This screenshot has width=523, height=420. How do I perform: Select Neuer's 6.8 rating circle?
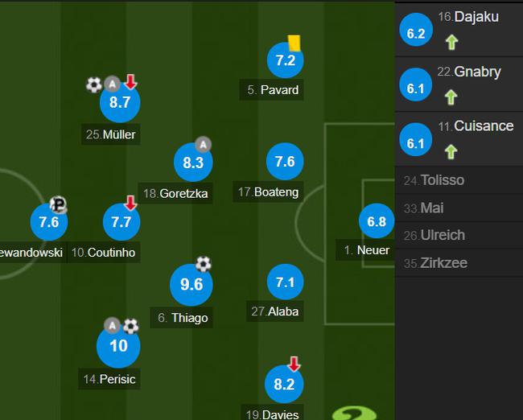pyautogui.click(x=377, y=220)
